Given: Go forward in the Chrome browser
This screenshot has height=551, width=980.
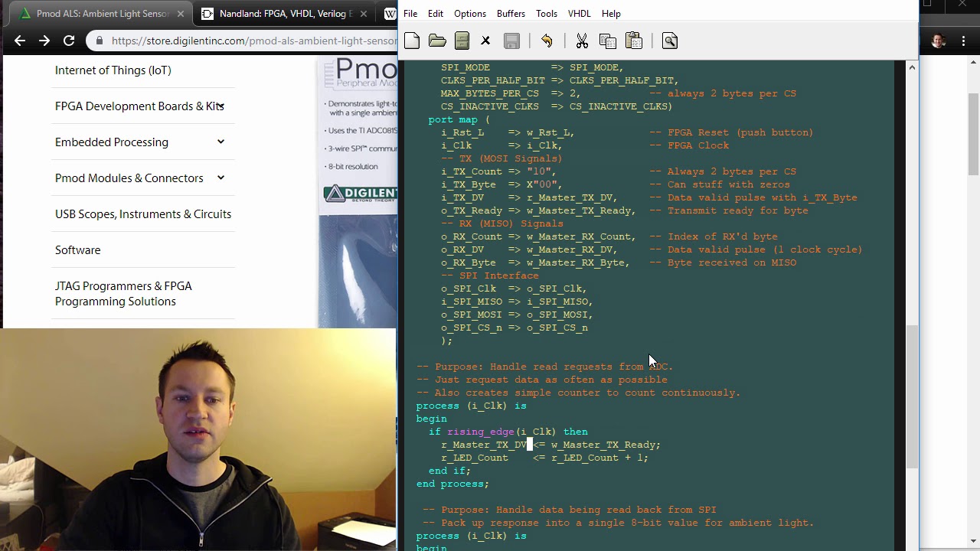Looking at the screenshot, I should click(44, 41).
